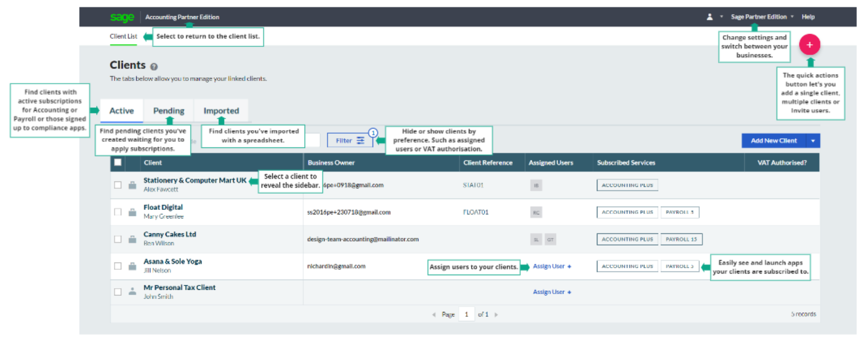Viewport: 868px width, 347px height.
Task: Click the red plus quick actions button
Action: 809,45
